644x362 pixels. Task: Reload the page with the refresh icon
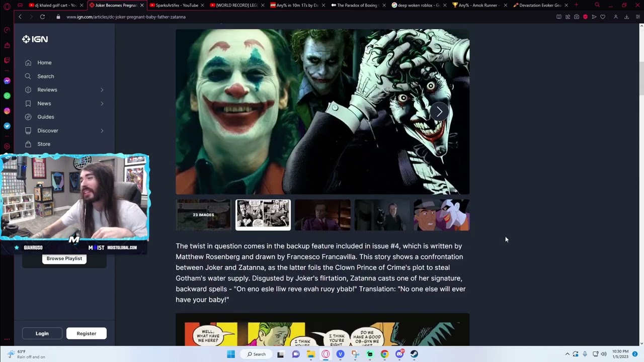pos(42,17)
